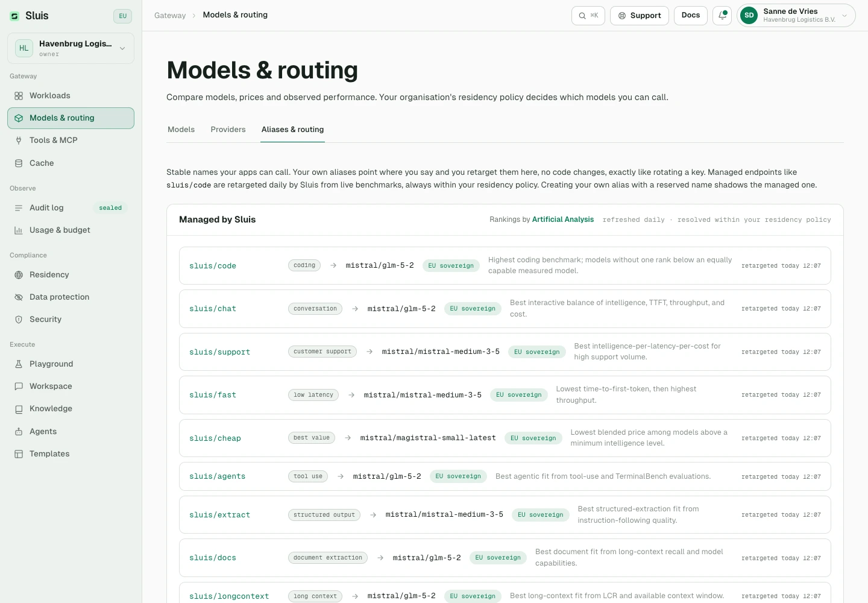The width and height of the screenshot is (868, 603).
Task: Click mistral/mistral-medium-3-5 in sluis/support row
Action: tap(441, 352)
